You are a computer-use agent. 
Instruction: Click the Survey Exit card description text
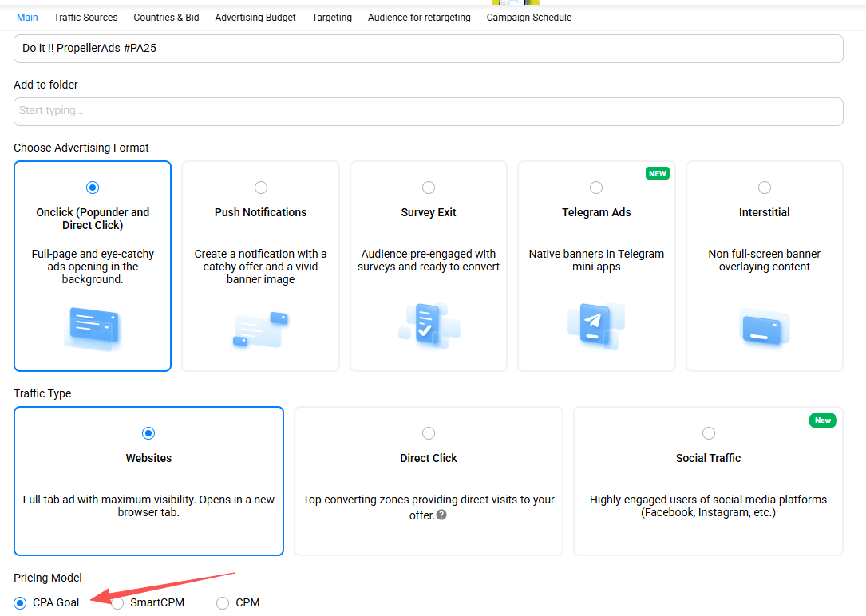[429, 260]
